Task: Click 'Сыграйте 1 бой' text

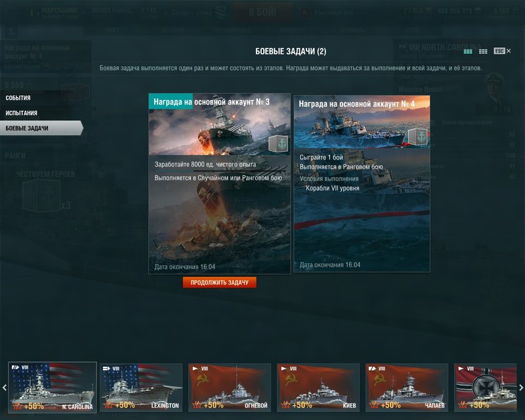Action: click(321, 157)
